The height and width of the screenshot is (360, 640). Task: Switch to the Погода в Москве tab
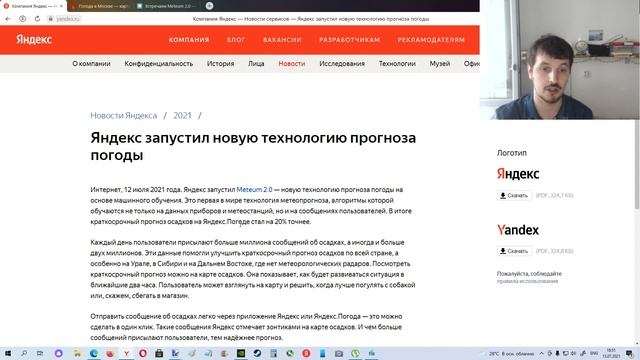pyautogui.click(x=100, y=6)
